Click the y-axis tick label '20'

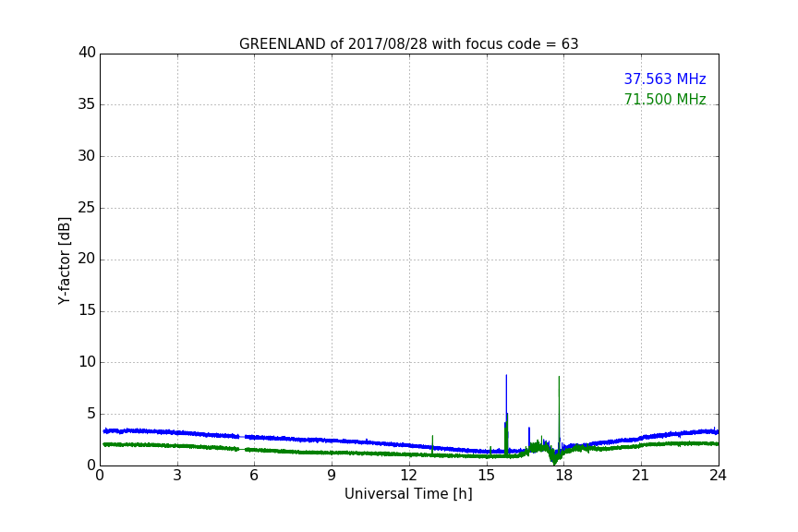pos(87,259)
